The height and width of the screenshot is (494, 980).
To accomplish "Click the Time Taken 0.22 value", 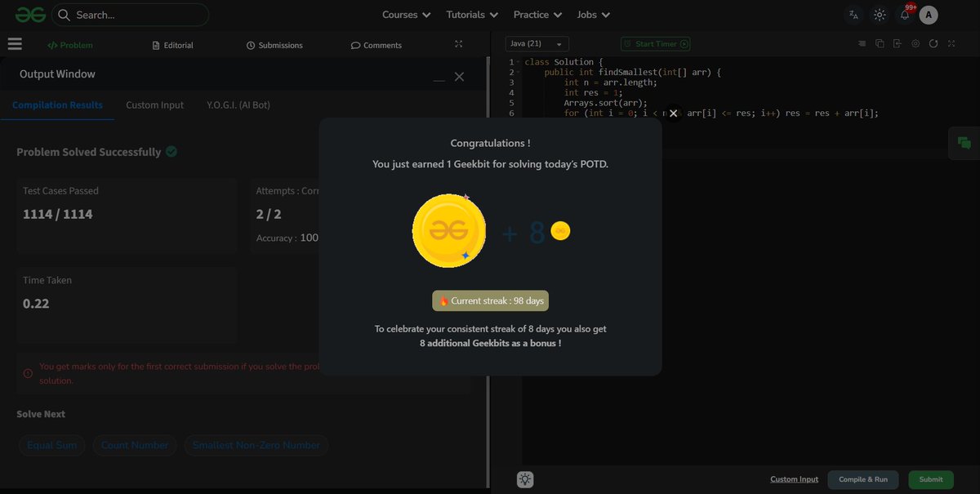I will coord(36,304).
